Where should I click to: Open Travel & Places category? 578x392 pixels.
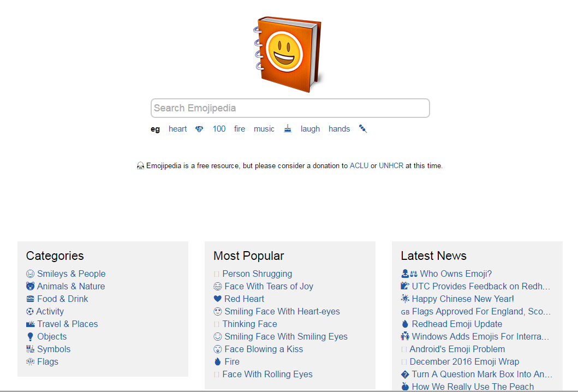point(68,324)
